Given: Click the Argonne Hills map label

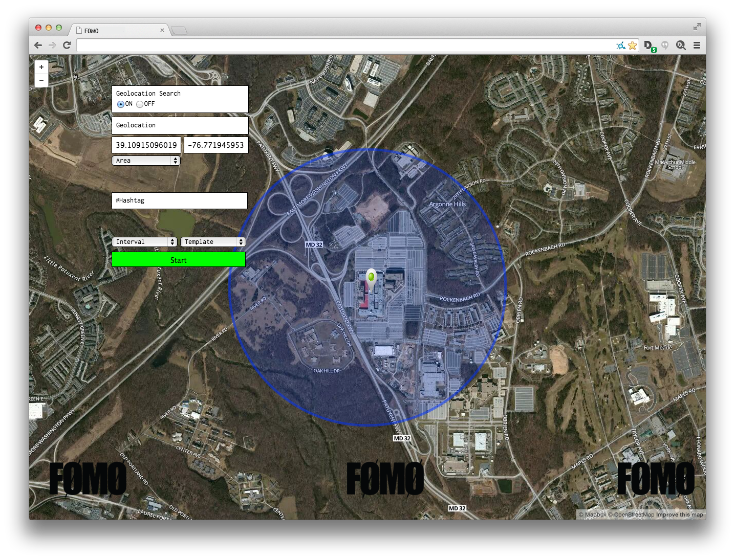Looking at the screenshot, I should coord(447,204).
